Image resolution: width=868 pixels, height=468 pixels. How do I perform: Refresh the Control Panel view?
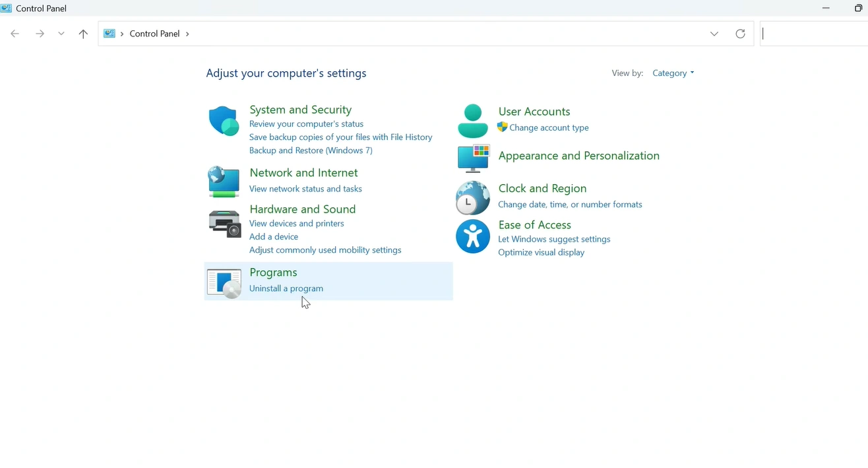[x=740, y=34]
